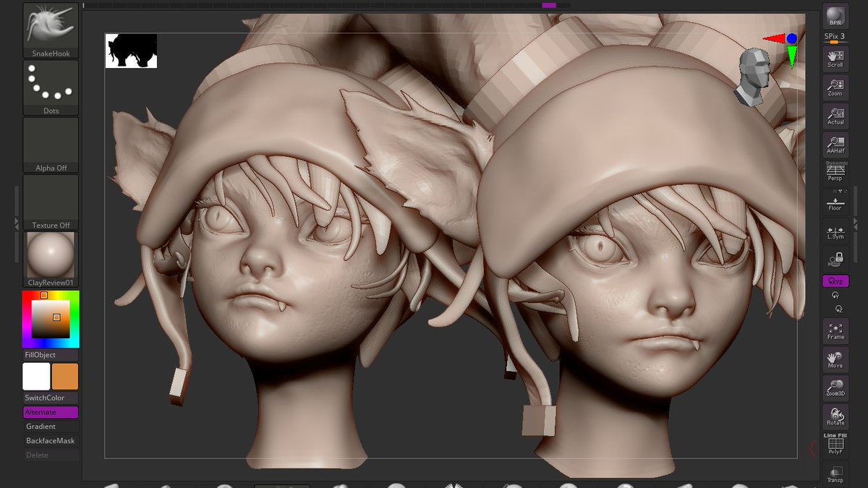868x488 pixels.
Task: Click the Frame view icon
Action: [x=835, y=330]
